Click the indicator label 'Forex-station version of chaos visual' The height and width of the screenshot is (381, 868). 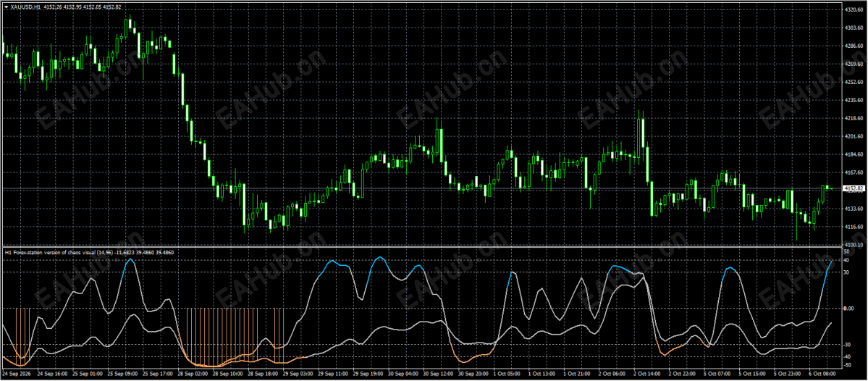pos(53,253)
